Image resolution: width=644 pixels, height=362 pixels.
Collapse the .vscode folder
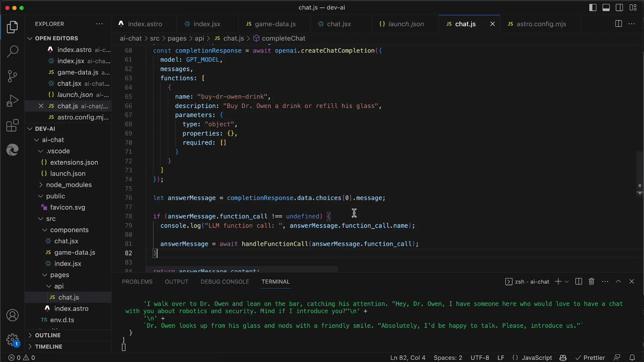click(x=58, y=151)
